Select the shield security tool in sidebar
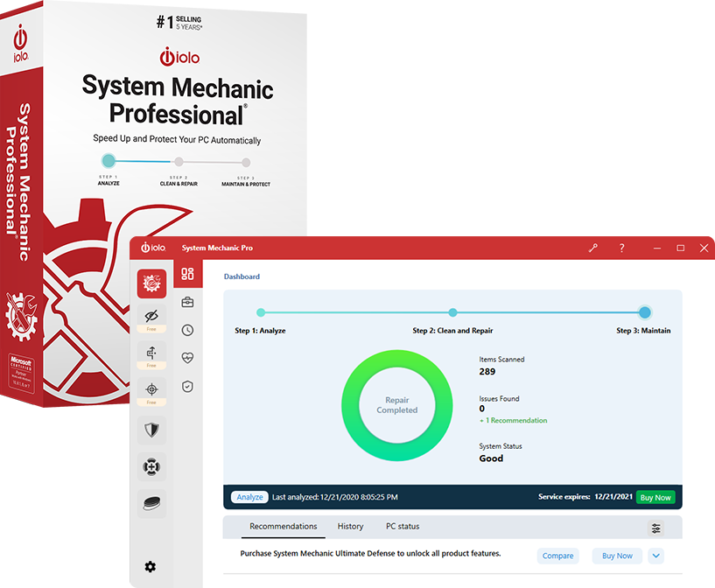The image size is (715, 588). pyautogui.click(x=151, y=430)
